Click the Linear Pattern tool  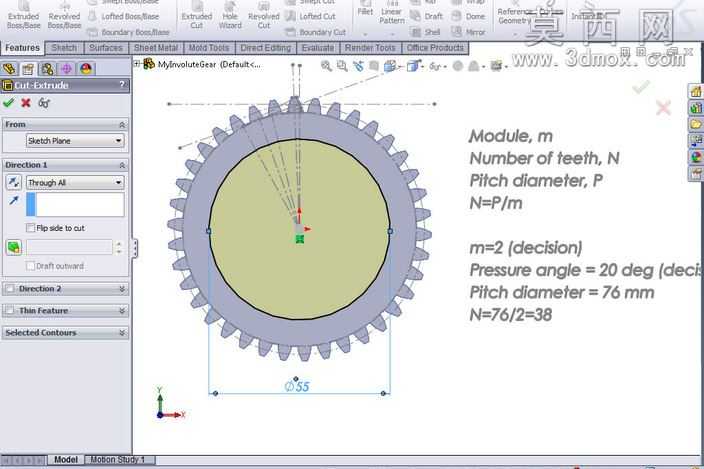coord(392,13)
